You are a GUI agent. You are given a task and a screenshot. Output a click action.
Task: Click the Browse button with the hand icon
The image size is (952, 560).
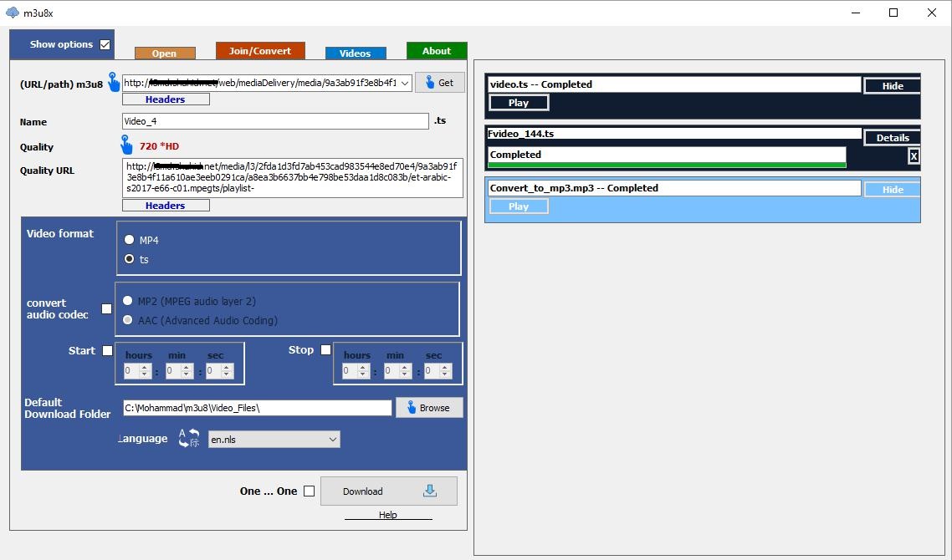[x=429, y=408]
